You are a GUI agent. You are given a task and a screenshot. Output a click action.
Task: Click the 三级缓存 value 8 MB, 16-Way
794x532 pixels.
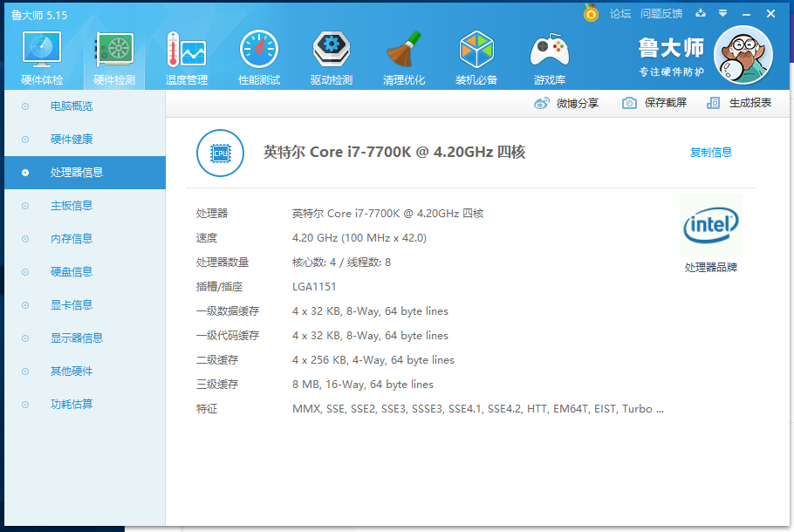363,385
